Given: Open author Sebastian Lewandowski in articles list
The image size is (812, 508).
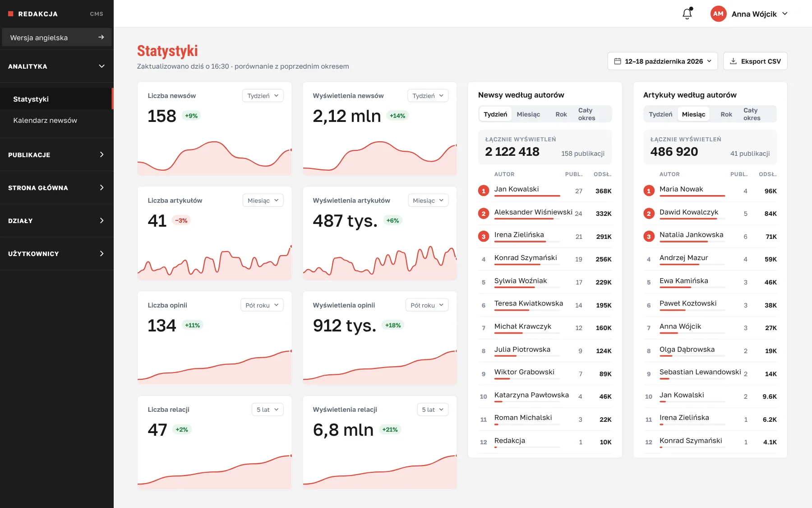Looking at the screenshot, I should pyautogui.click(x=700, y=372).
